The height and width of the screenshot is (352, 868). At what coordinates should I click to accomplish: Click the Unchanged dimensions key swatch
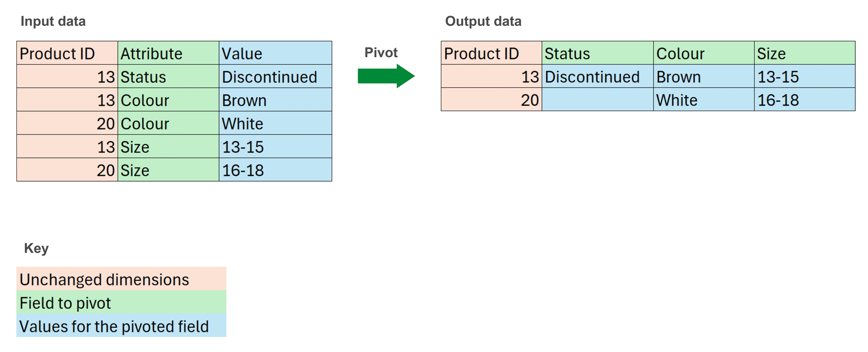[121, 279]
